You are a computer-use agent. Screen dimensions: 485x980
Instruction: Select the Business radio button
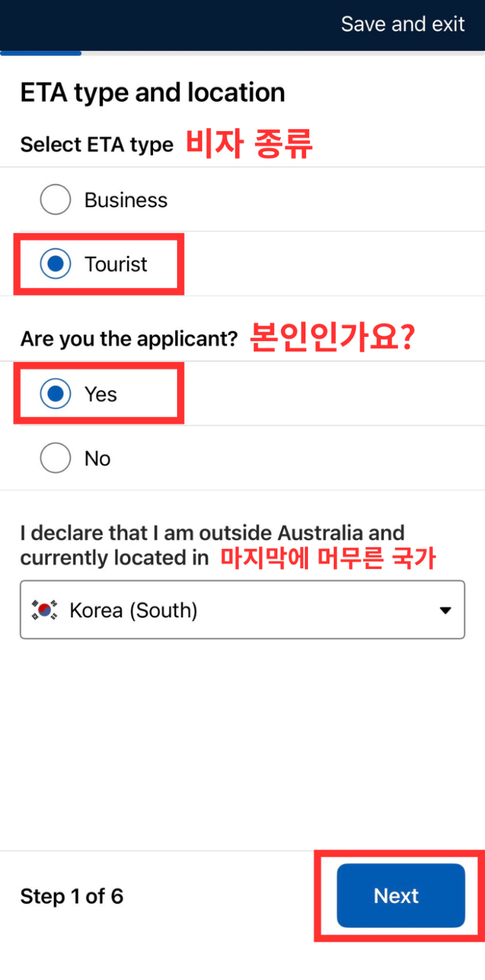coord(55,200)
